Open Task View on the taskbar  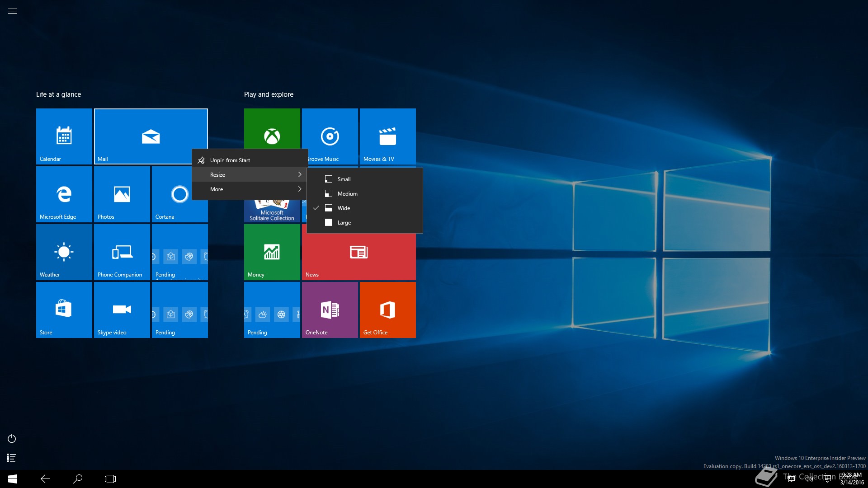(x=110, y=479)
